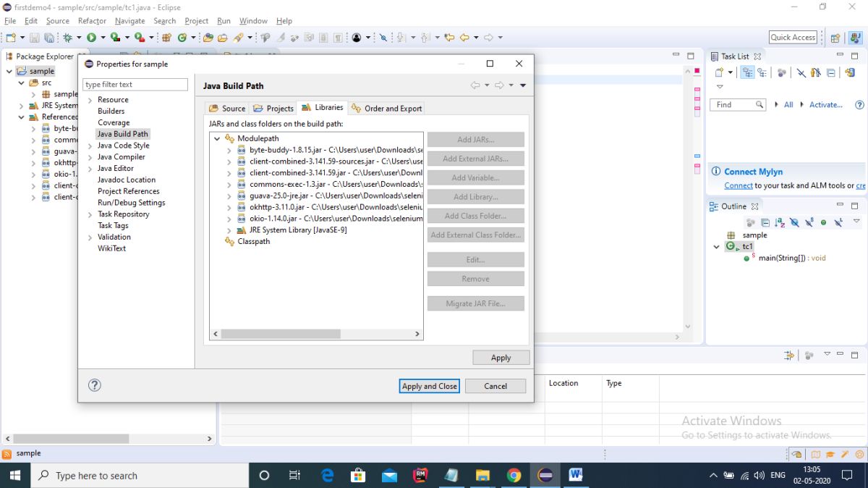Select Classpath node in libraries list
This screenshot has width=868, height=488.
tap(254, 242)
